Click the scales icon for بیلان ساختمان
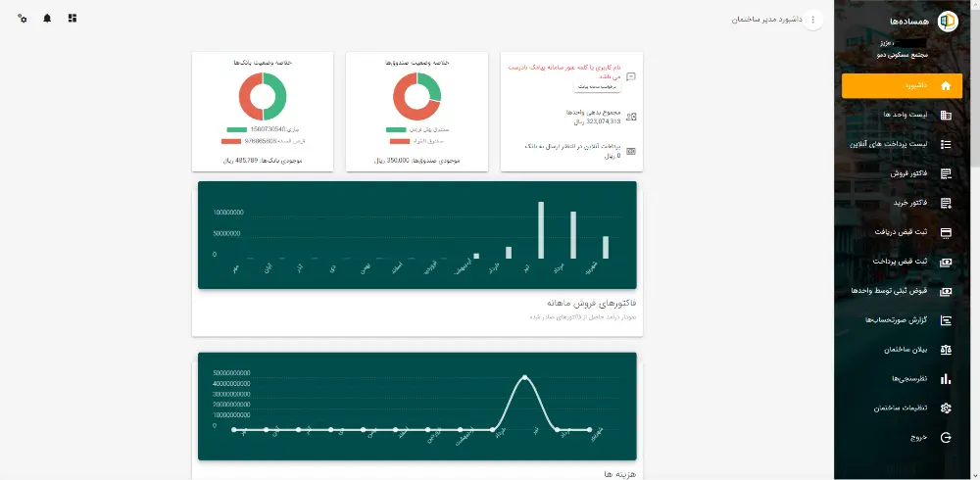This screenshot has height=480, width=980. click(x=946, y=350)
